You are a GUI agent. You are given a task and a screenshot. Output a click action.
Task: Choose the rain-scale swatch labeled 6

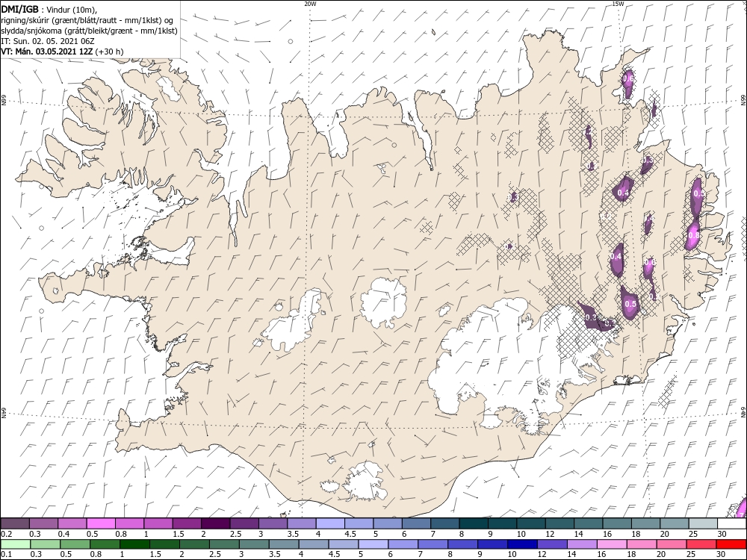403,544
